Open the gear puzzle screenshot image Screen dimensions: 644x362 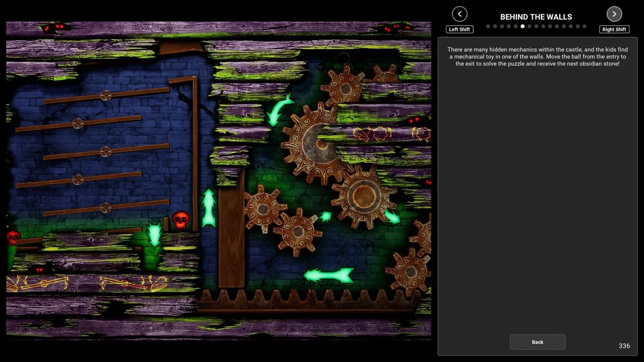tap(218, 181)
